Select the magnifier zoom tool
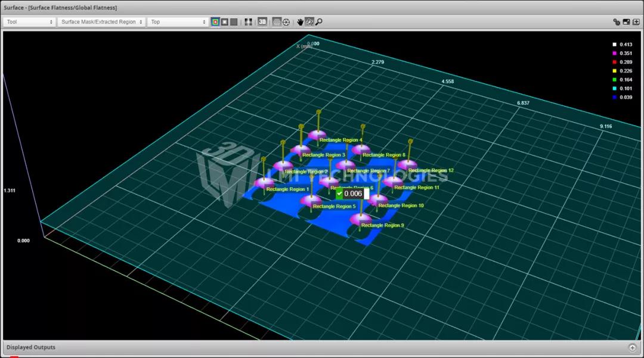Viewport: 644px width, 358px height. pyautogui.click(x=318, y=21)
